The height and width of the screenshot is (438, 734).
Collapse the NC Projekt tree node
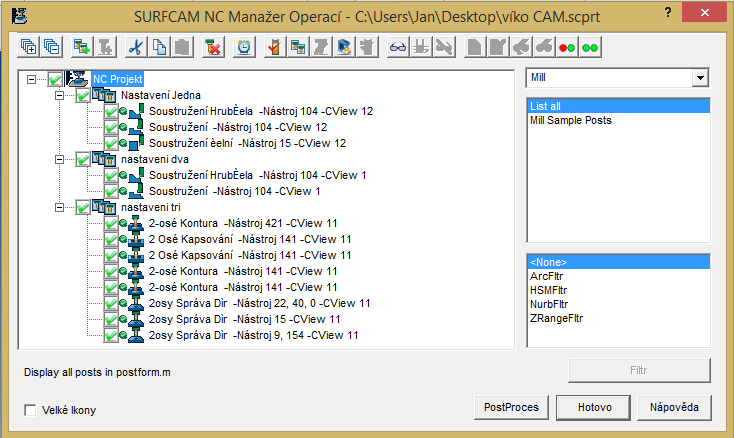coord(31,79)
